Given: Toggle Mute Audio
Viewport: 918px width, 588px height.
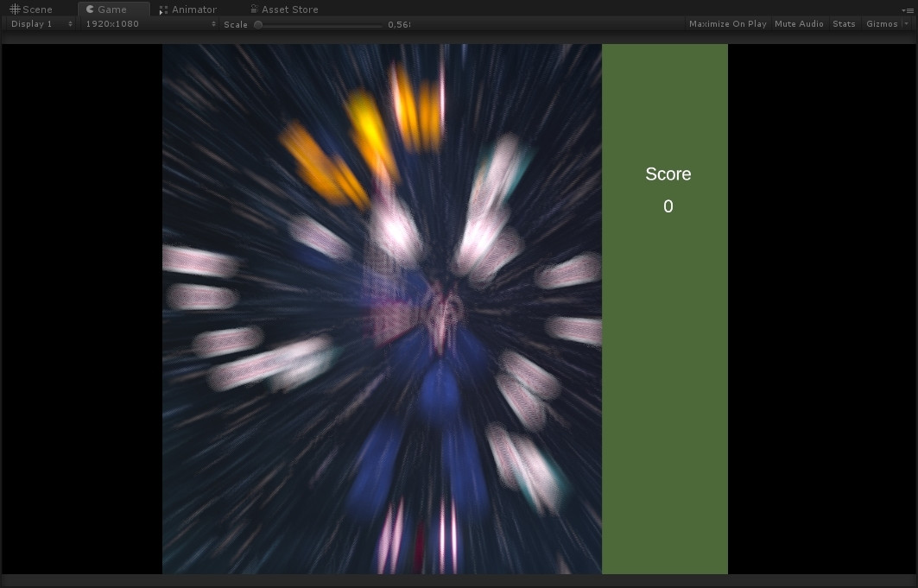Looking at the screenshot, I should [799, 24].
